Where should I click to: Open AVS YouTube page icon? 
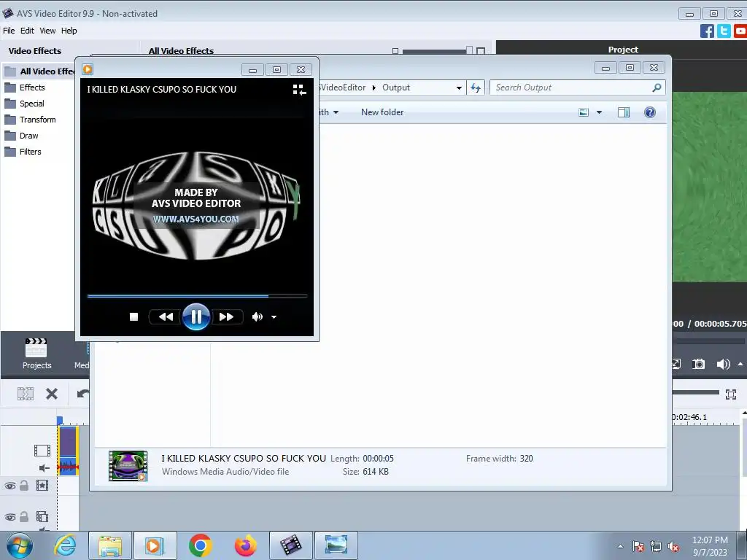(x=740, y=31)
